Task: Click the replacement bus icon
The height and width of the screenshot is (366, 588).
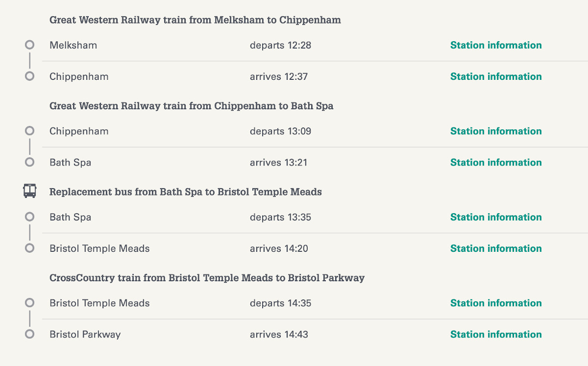Action: pyautogui.click(x=29, y=191)
